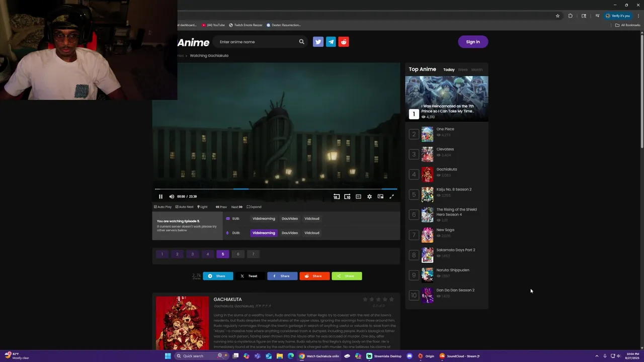Open the top-ranked 7th Prince anime
644x362 pixels.
pyautogui.click(x=447, y=99)
